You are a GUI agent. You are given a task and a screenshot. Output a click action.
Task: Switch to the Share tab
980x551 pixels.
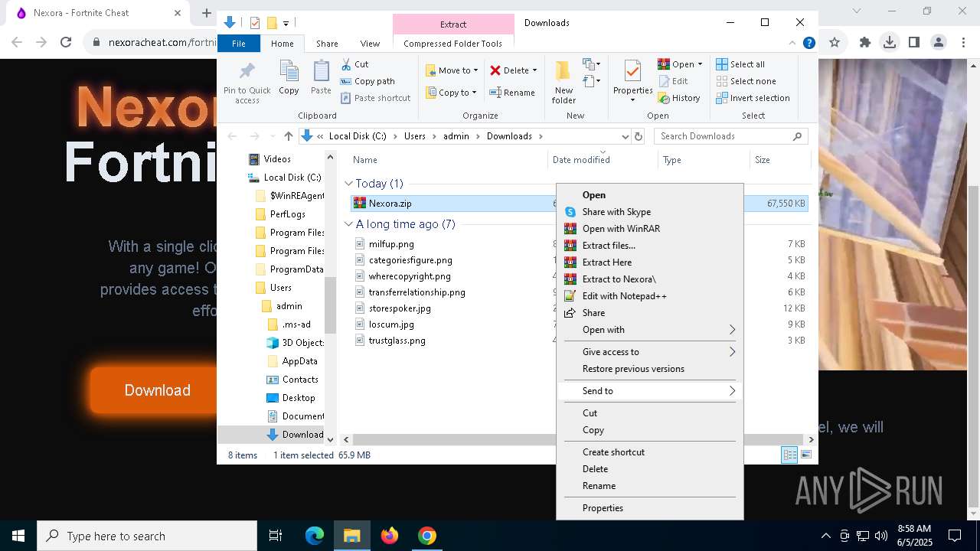(x=327, y=44)
